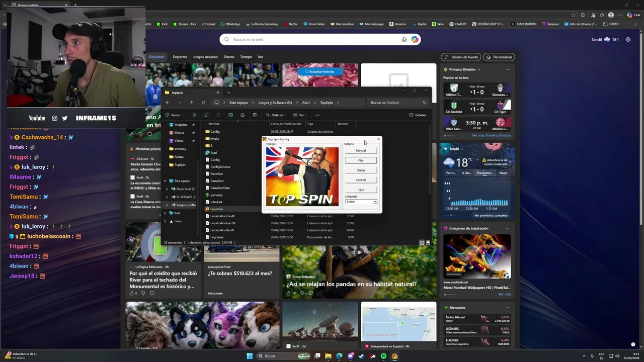Click the Cut icon in Explorer toolbar
The image size is (644, 362).
tap(194, 115)
